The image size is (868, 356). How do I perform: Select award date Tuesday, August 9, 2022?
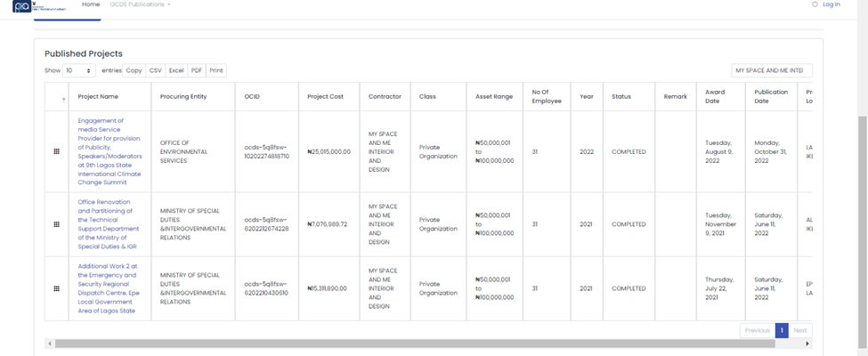[x=719, y=151]
